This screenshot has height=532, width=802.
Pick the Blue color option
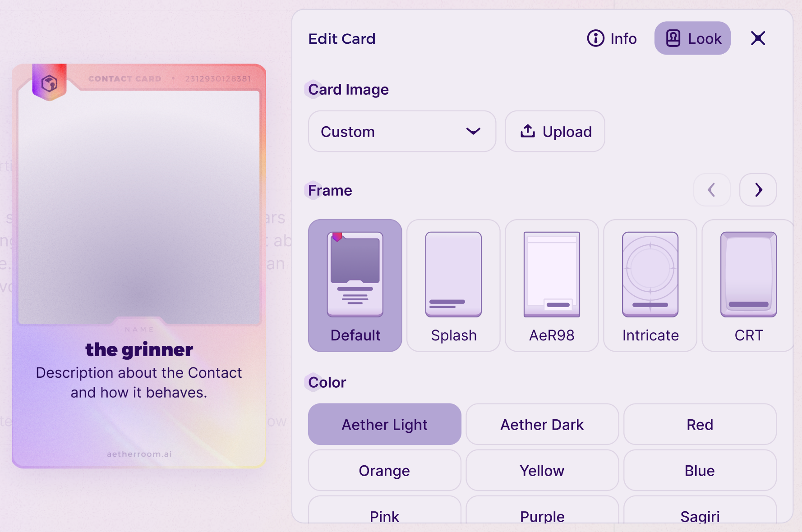click(x=700, y=470)
